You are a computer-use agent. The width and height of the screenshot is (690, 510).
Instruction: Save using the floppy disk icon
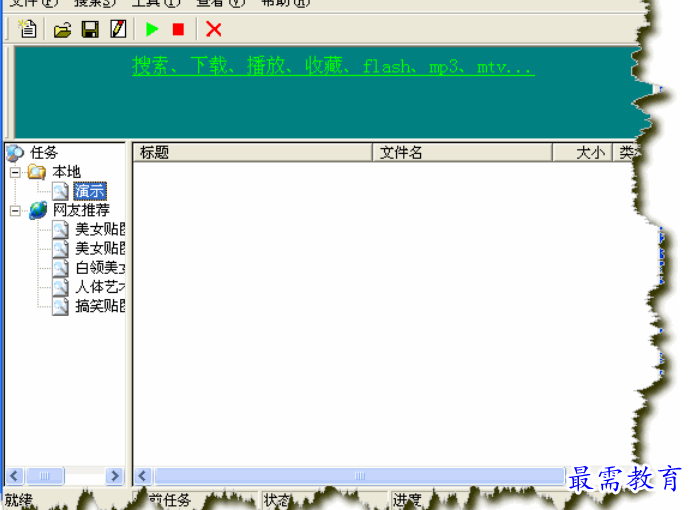pos(90,29)
